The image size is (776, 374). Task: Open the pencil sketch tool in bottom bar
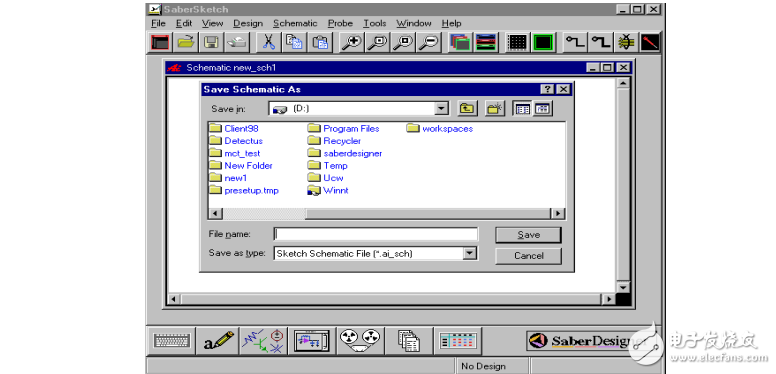(218, 340)
